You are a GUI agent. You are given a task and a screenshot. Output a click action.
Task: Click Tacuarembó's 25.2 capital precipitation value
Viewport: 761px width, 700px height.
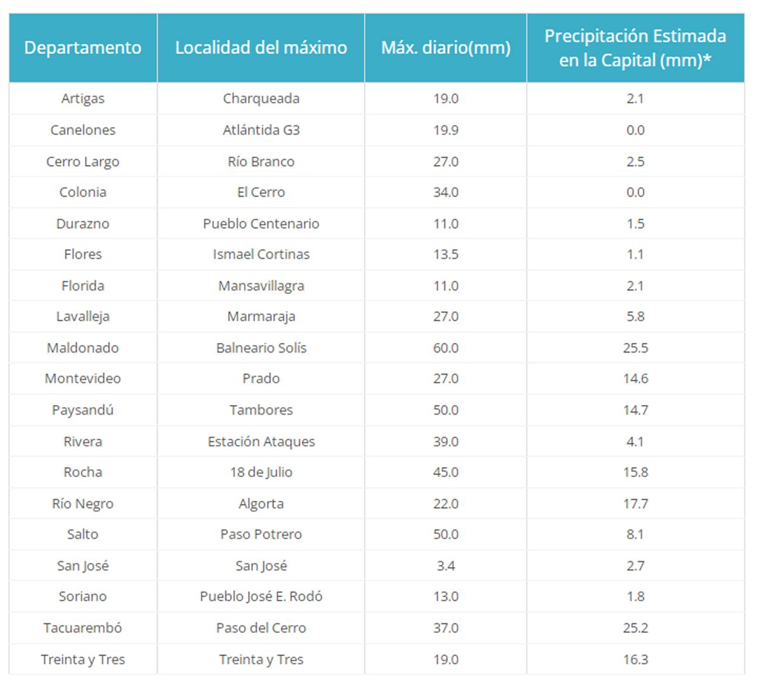point(635,628)
